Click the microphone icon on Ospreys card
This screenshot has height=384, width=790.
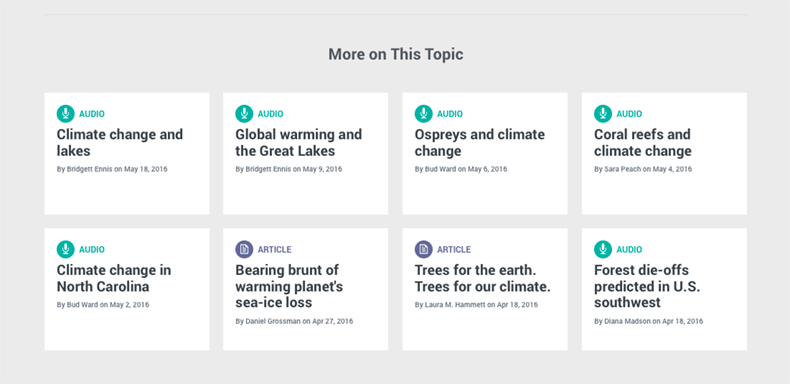pyautogui.click(x=424, y=114)
